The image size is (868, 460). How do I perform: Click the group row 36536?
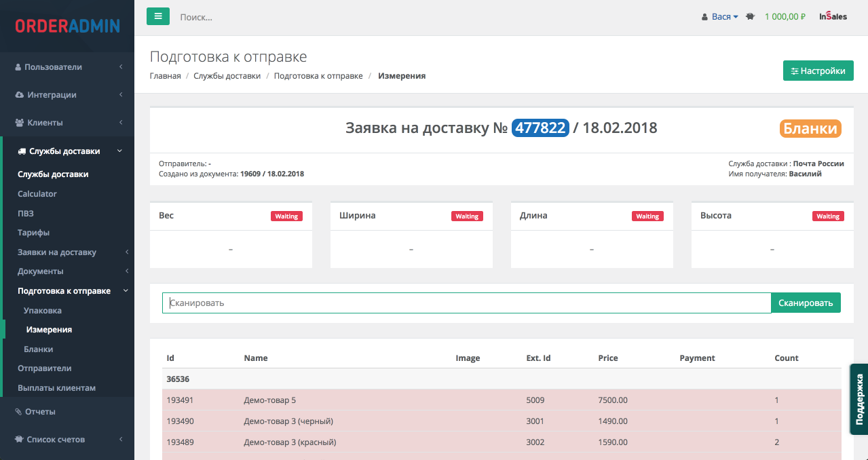[x=502, y=379]
